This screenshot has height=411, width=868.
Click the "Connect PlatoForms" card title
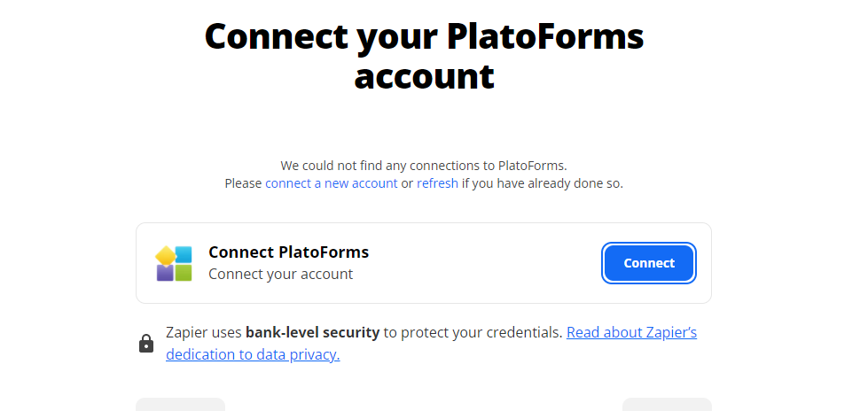288,252
